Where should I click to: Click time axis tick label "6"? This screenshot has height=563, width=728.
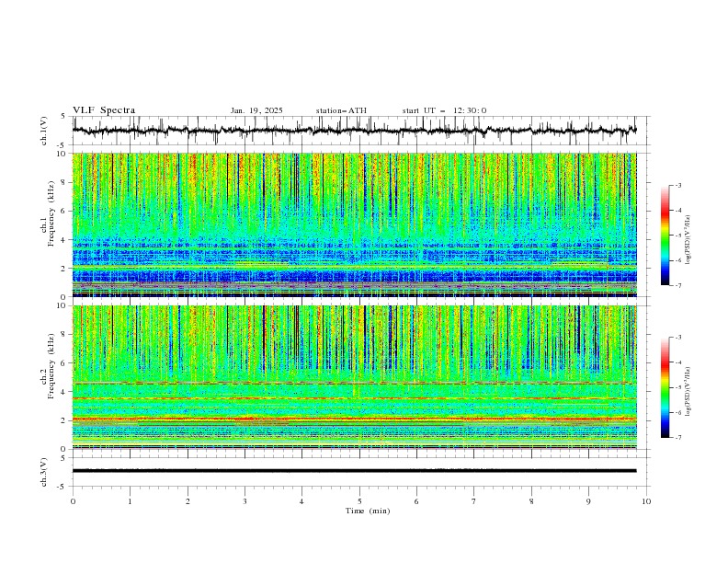(x=416, y=501)
